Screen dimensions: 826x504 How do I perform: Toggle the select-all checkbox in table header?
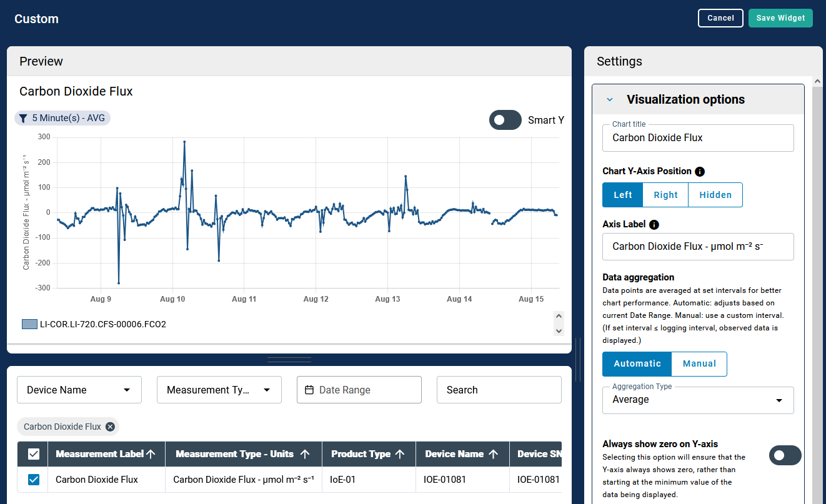coord(34,454)
